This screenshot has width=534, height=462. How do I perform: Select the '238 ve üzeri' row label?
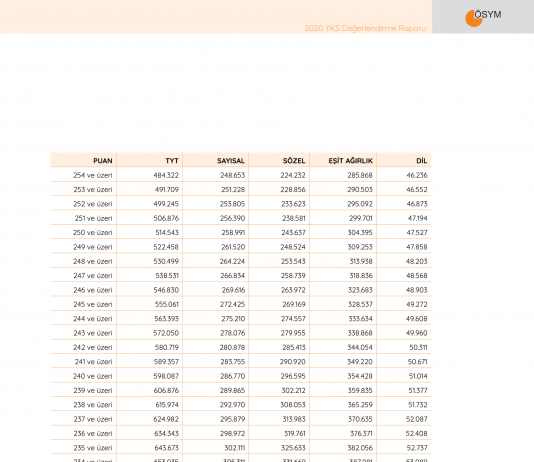tap(93, 404)
